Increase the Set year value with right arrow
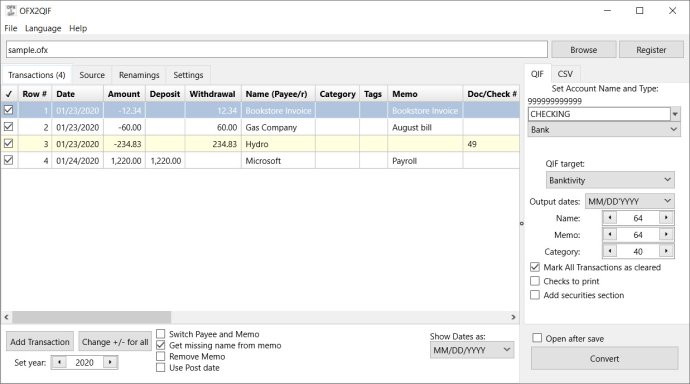The width and height of the screenshot is (690, 384). point(110,362)
